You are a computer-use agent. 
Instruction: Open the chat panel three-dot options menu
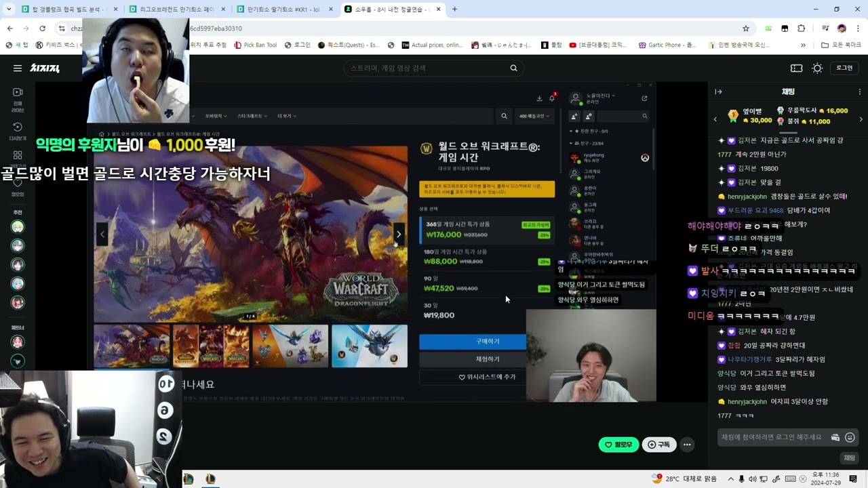859,91
